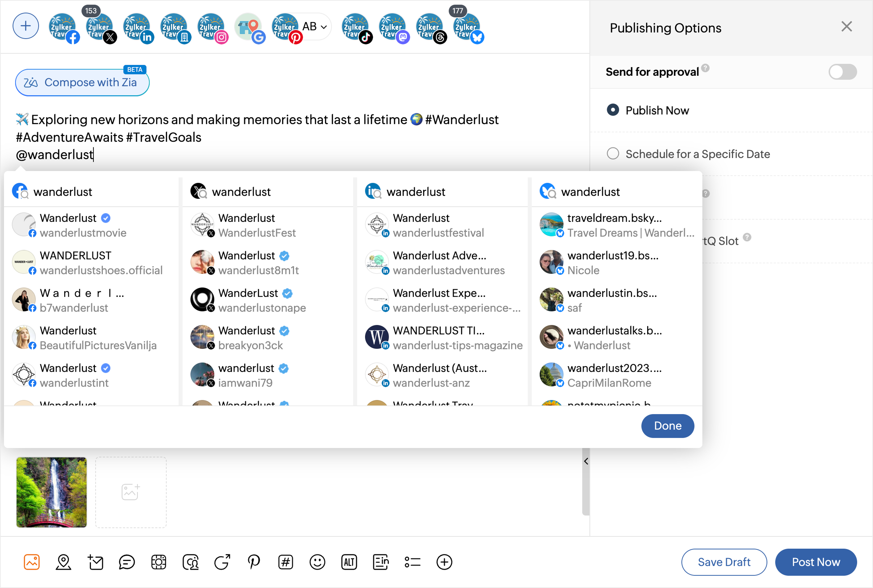Click Save Draft button
The width and height of the screenshot is (873, 588).
click(724, 562)
